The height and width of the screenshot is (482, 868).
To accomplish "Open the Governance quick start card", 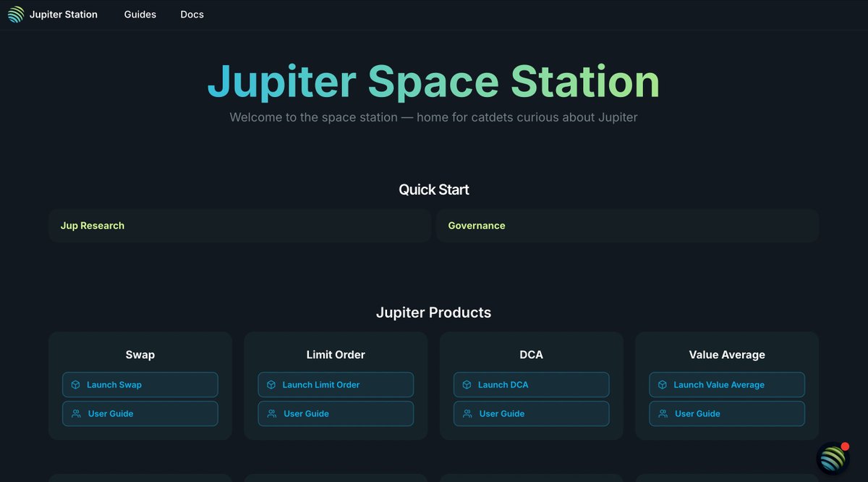I will [x=628, y=226].
